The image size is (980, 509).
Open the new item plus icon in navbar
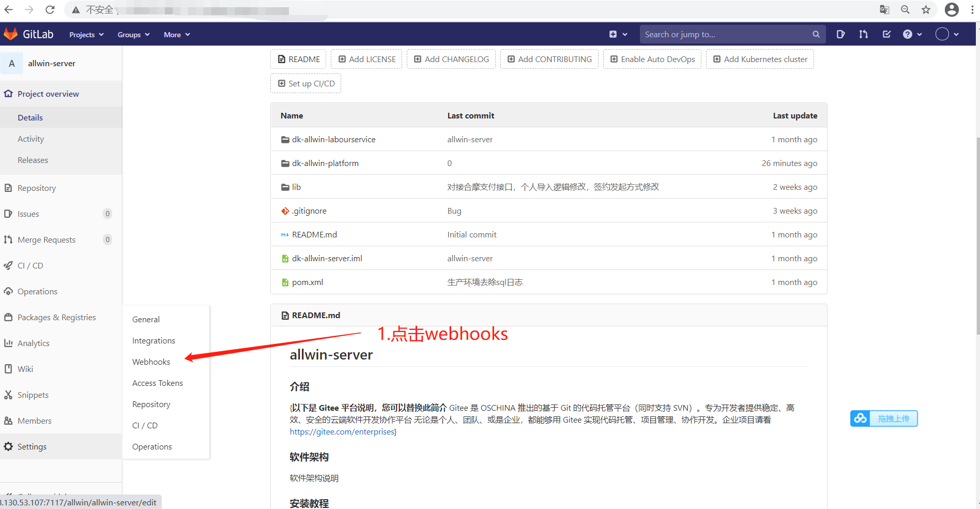tap(613, 34)
